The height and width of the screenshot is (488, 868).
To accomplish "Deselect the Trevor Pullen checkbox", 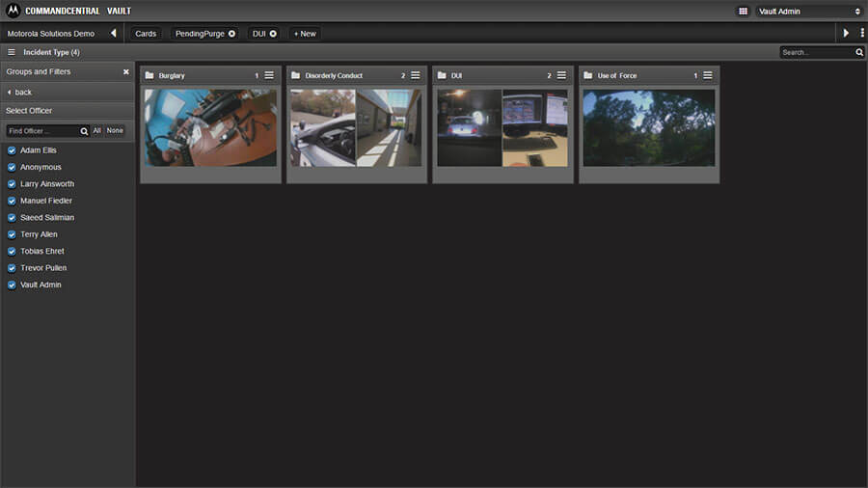I will 12,268.
